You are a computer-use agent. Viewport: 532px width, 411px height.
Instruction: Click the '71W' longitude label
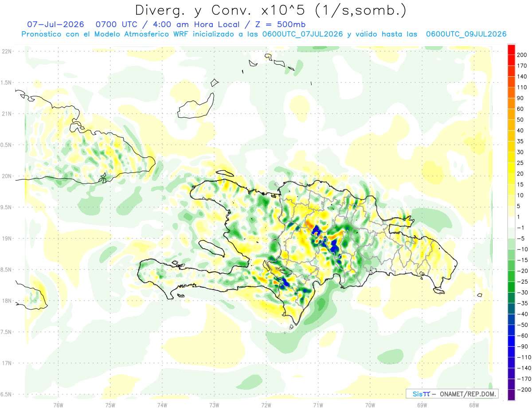[x=318, y=405]
